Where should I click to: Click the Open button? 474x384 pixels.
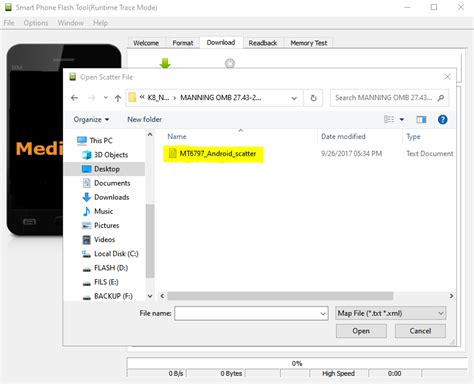click(361, 331)
